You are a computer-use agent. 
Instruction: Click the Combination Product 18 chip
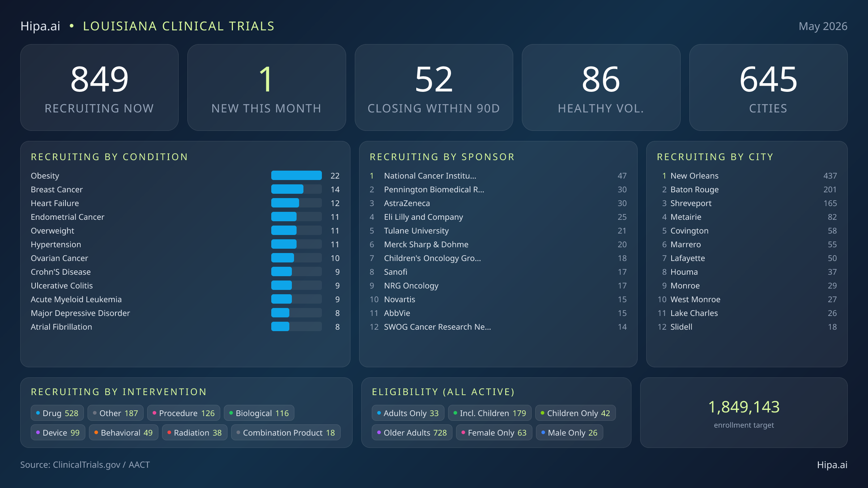tap(286, 433)
